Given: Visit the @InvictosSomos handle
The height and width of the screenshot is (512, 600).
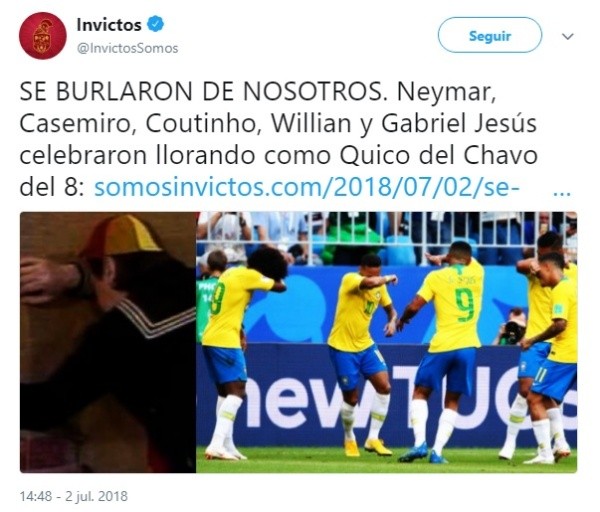Looking at the screenshot, I should pos(128,48).
